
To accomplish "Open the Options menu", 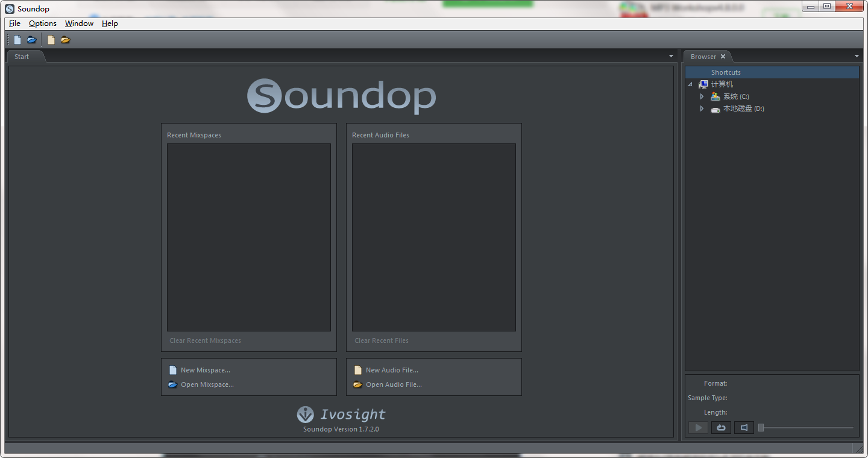I will [x=43, y=24].
